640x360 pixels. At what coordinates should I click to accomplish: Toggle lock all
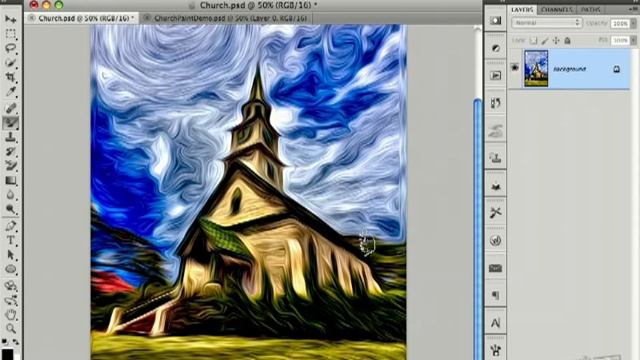[567, 40]
